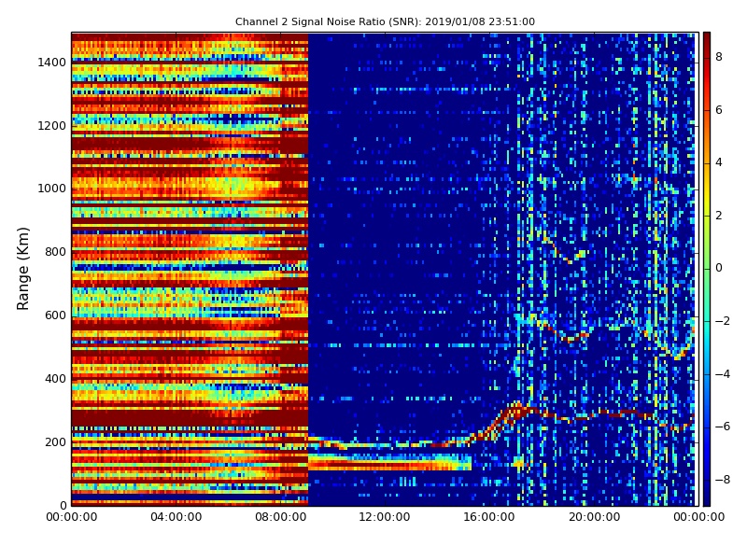Click the colorbar tick label '−4'

coord(723,374)
